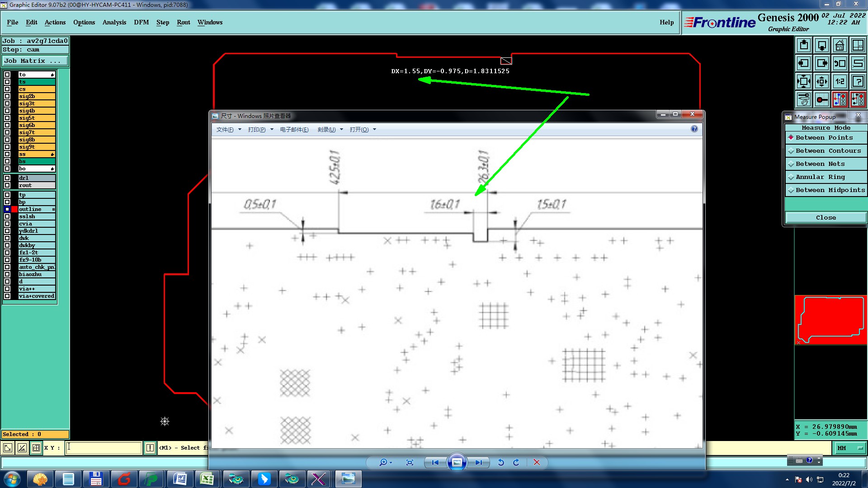This screenshot has height=488, width=868.
Task: Click Close in Measure Popup
Action: 826,218
